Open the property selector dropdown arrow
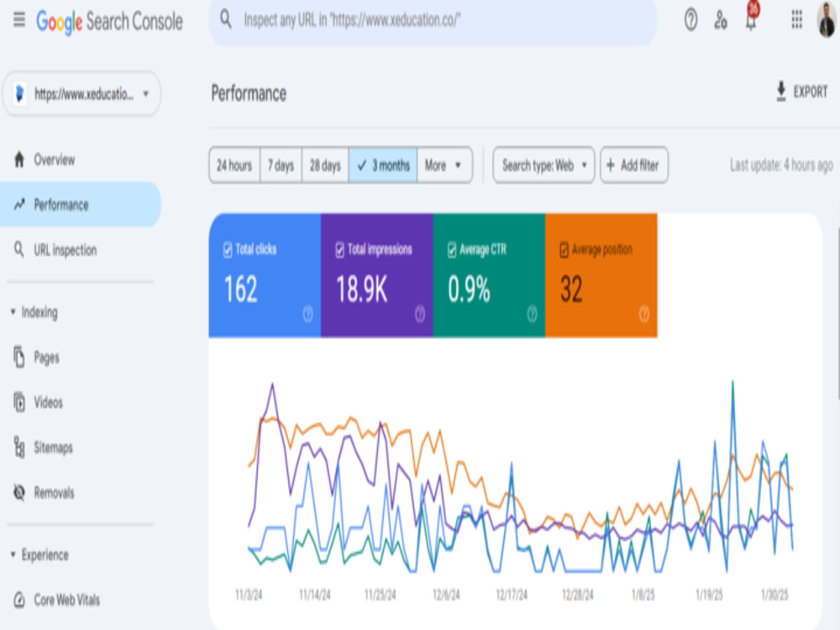This screenshot has height=630, width=840. coord(145,94)
